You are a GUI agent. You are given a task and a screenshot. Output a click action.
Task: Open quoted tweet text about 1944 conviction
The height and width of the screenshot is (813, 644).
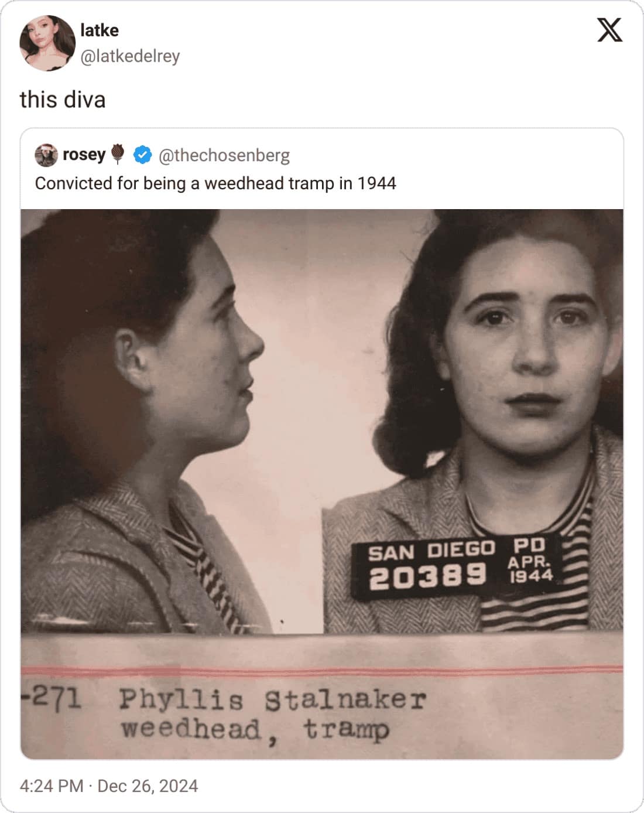[x=215, y=183]
